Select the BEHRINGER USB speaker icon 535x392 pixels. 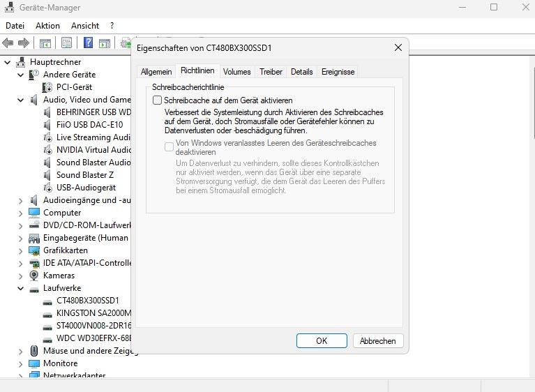(47, 112)
